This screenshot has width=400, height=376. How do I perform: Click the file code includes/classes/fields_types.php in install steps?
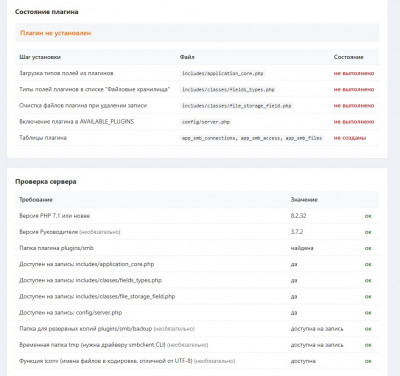228,89
